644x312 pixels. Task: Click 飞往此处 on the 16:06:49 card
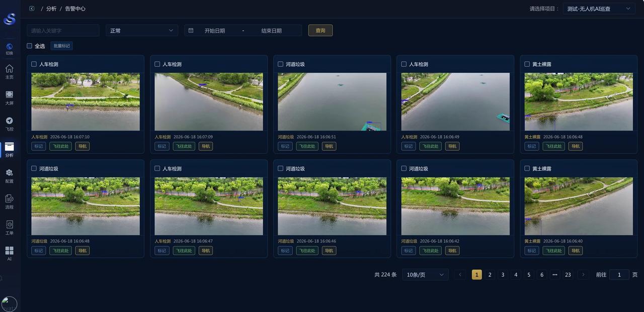tap(431, 146)
